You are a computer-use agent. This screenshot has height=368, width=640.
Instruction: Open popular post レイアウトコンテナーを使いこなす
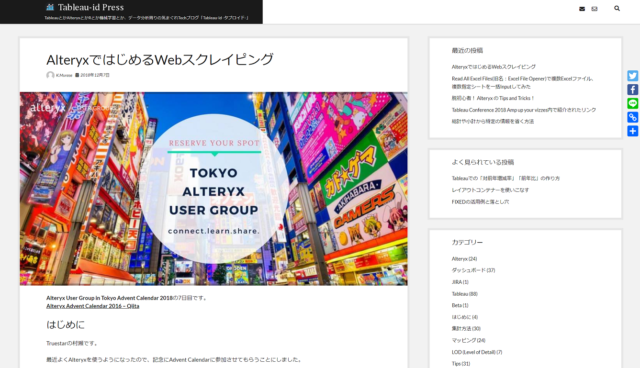click(490, 190)
